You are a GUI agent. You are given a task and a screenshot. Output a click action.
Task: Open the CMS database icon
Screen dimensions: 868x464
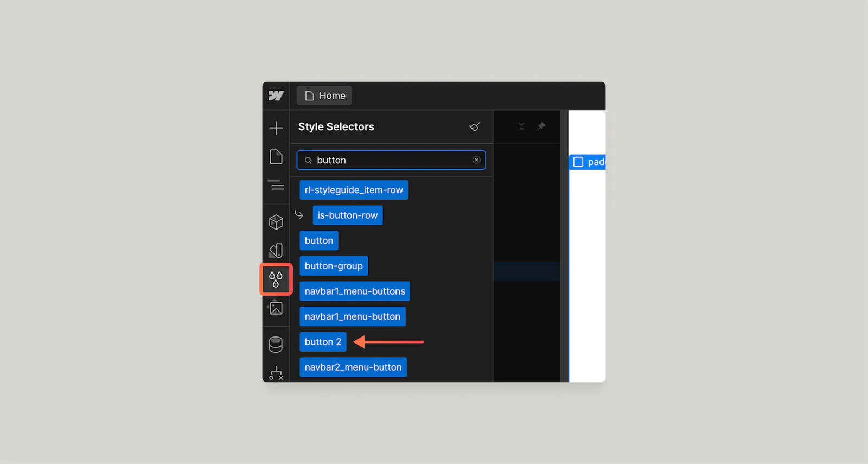tap(276, 345)
